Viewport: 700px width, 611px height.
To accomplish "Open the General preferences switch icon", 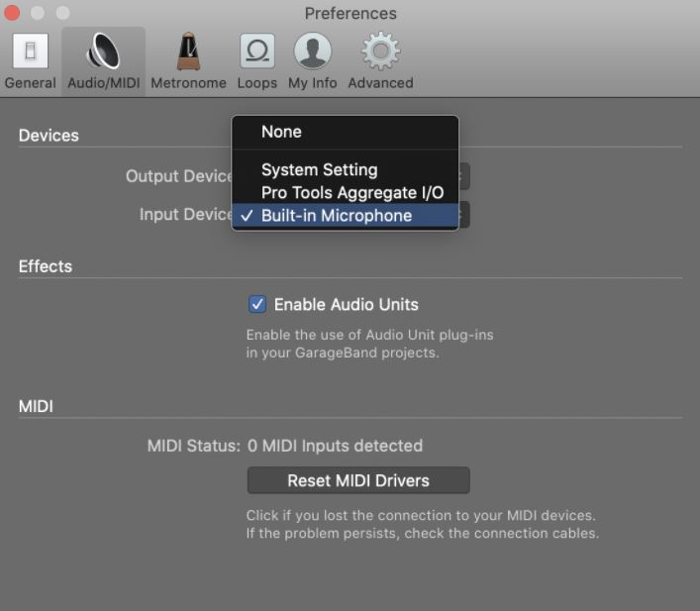I will [x=31, y=51].
